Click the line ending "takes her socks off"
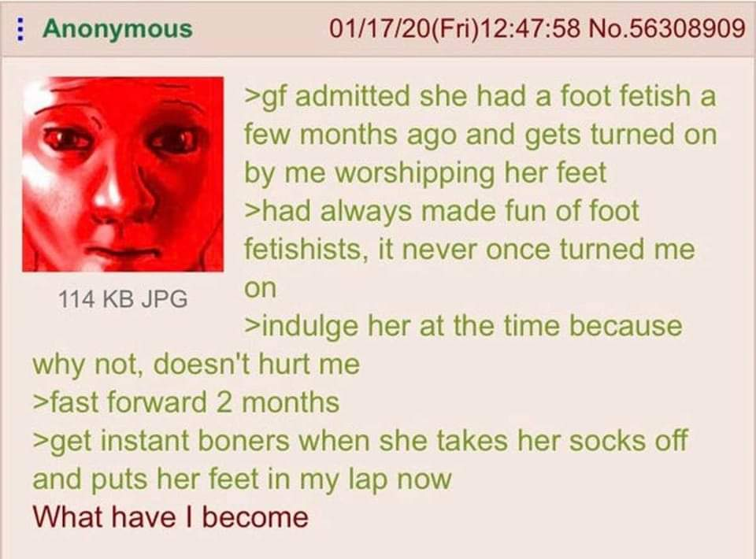 coord(360,442)
